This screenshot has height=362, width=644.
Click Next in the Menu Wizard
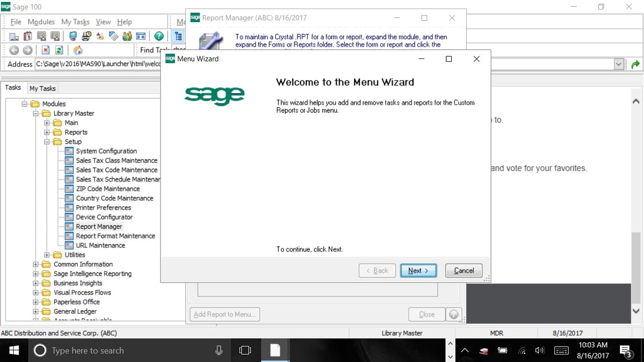pyautogui.click(x=418, y=270)
